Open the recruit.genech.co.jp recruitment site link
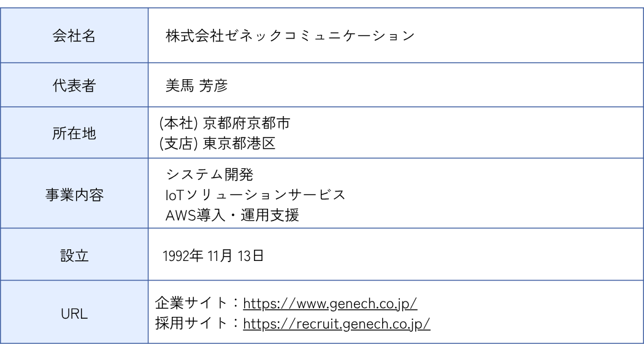The image size is (644, 350). [336, 323]
